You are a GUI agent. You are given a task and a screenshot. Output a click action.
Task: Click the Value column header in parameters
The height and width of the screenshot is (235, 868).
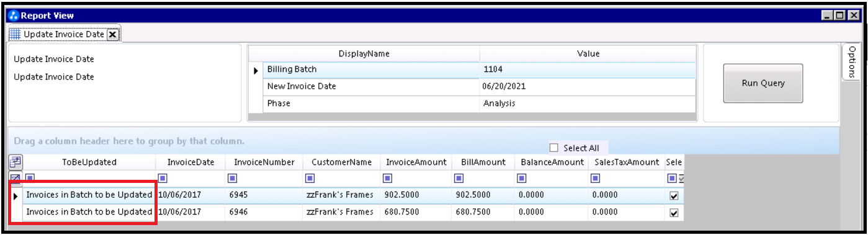[588, 54]
